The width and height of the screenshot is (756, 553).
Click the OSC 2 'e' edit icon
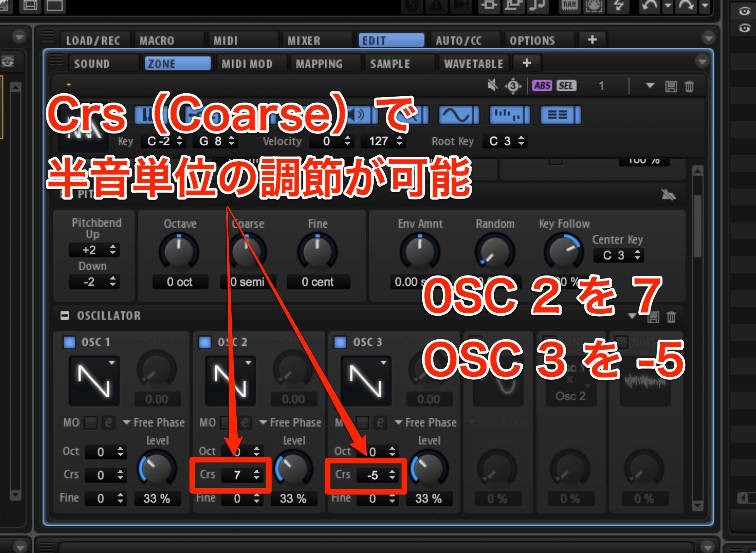click(x=245, y=423)
